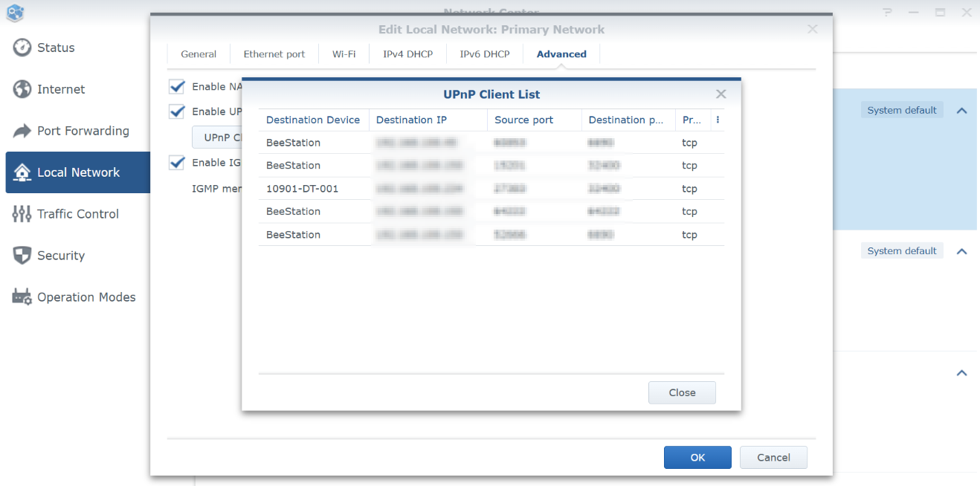
Task: Collapse the second System default network chevron
Action: [x=961, y=251]
